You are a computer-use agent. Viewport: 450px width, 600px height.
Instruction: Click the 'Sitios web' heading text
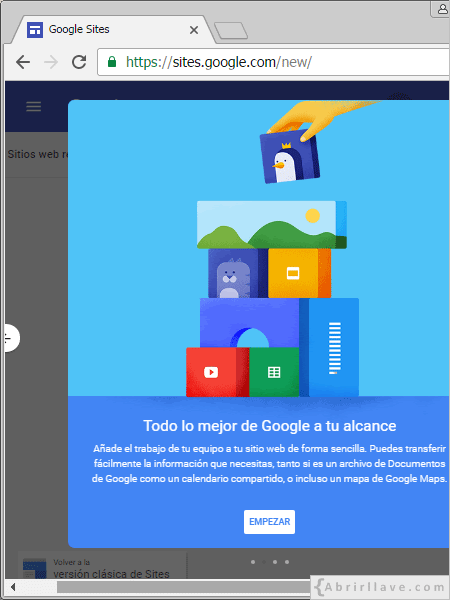(x=38, y=154)
